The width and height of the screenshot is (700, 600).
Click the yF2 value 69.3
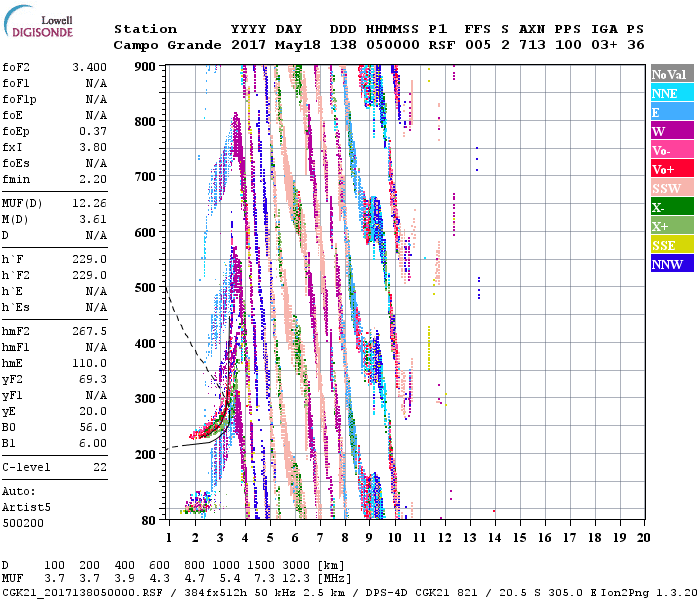click(93, 379)
